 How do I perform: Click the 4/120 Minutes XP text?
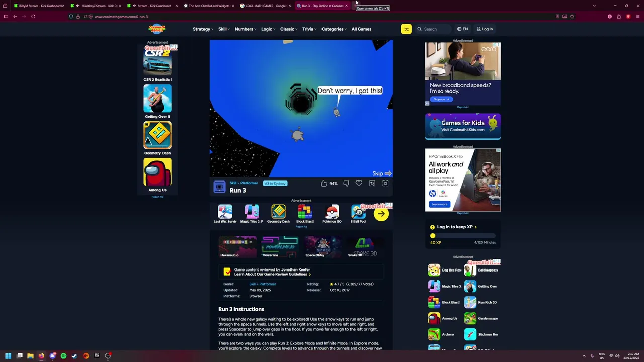[485, 242]
